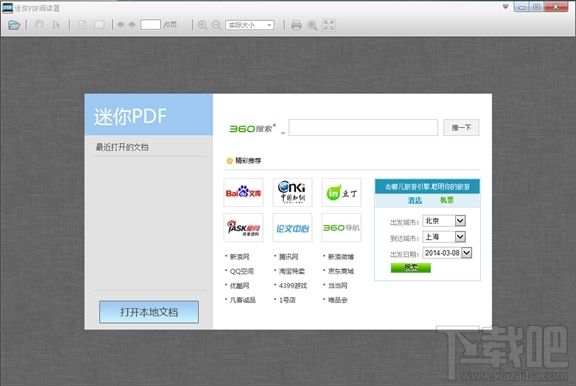Image resolution: width=576 pixels, height=386 pixels.
Task: Open the 4399游戏 link
Action: pyautogui.click(x=293, y=286)
